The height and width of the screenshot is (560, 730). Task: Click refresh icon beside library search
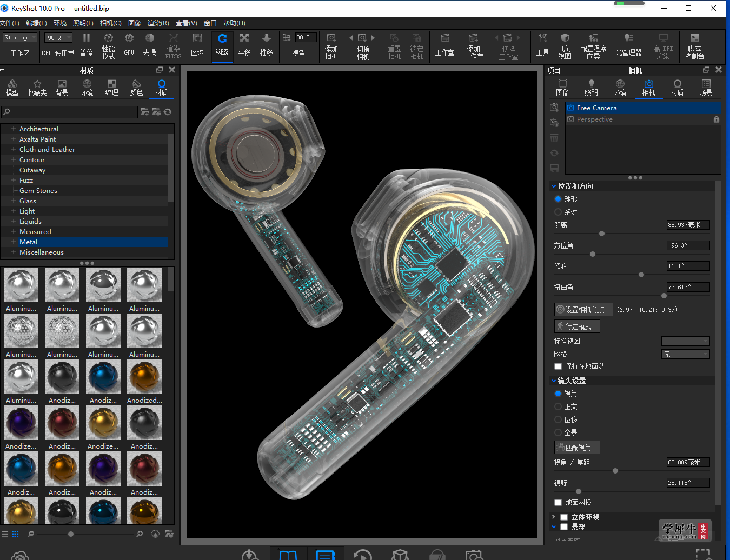pyautogui.click(x=168, y=112)
